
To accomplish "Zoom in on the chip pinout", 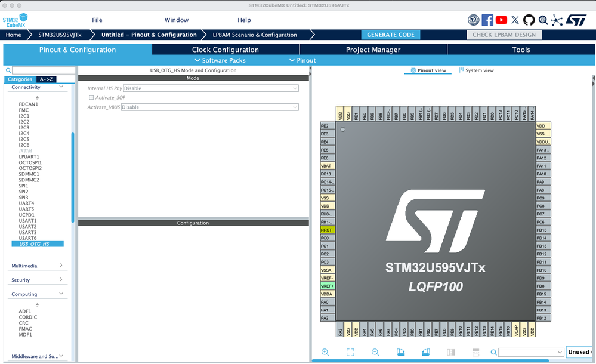I will tap(325, 352).
